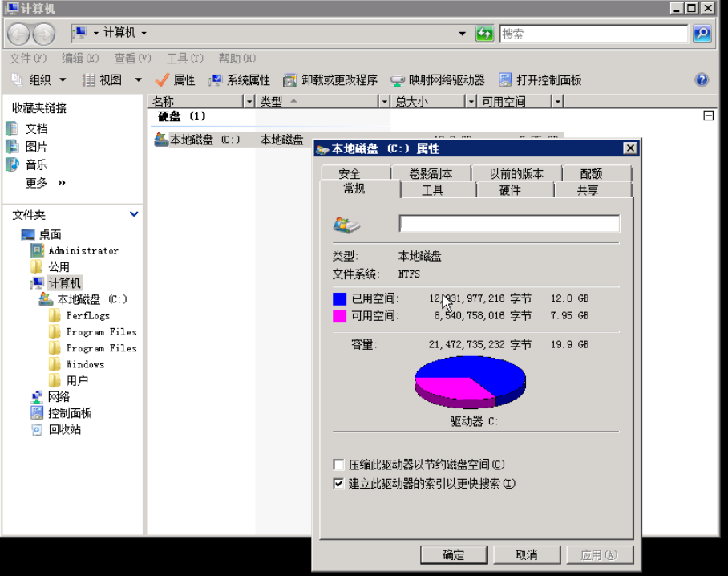
Task: Switch to the 配额 tab
Action: [597, 172]
